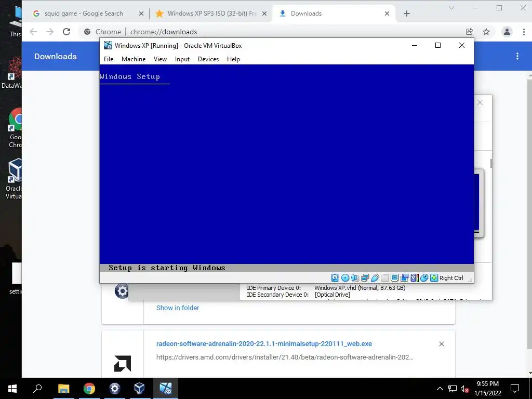532x399 pixels.
Task: Click the audio indicator in VirtualBox status bar
Action: point(354,278)
